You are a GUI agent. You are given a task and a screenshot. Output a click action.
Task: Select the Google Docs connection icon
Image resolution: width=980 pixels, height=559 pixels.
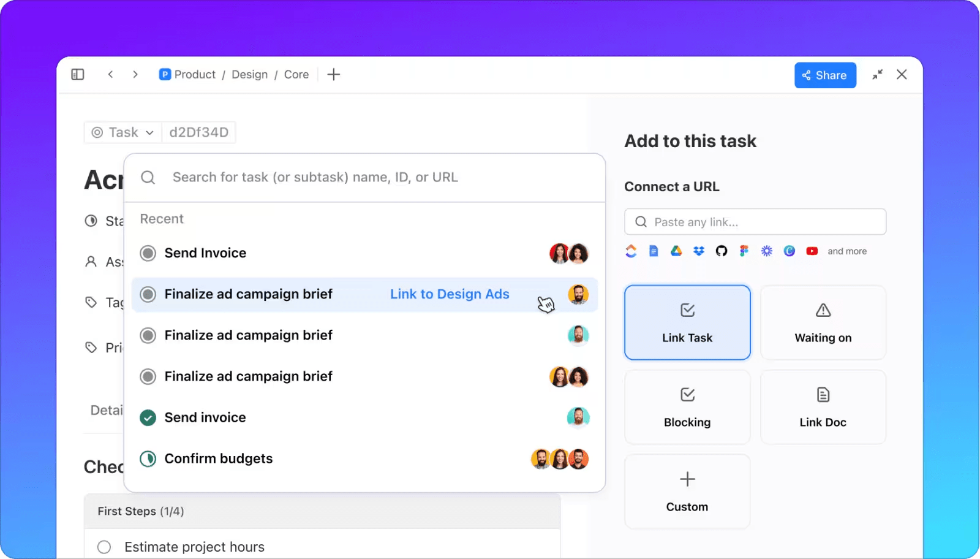pyautogui.click(x=653, y=251)
